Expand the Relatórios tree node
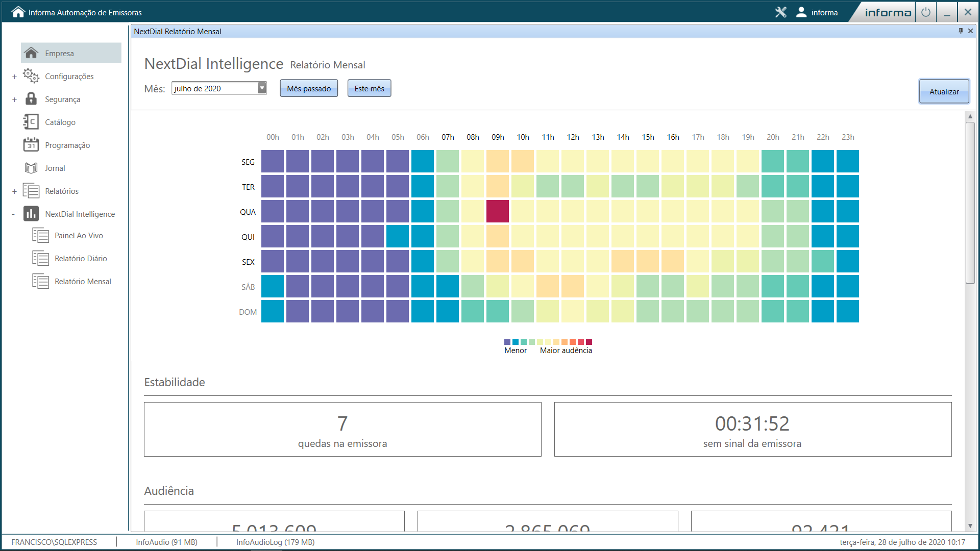 pos(14,191)
